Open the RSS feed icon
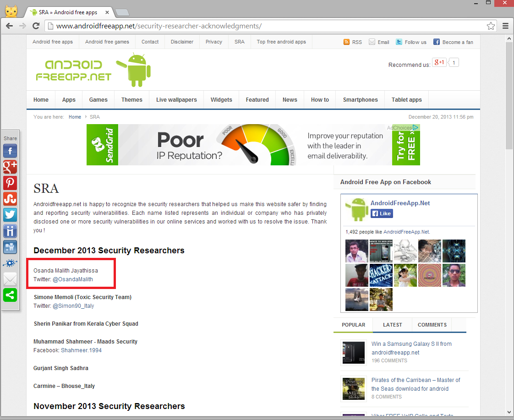 (x=346, y=42)
